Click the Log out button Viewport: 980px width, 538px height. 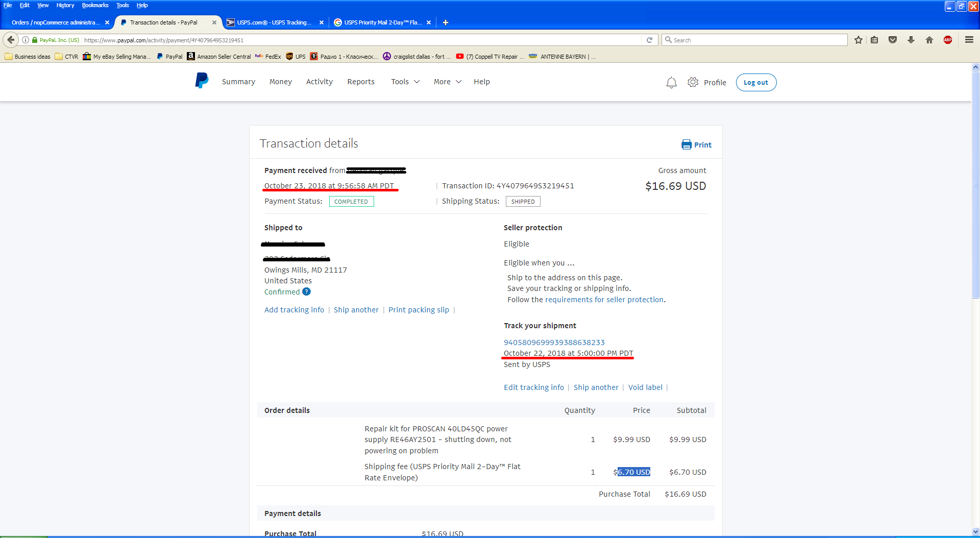(756, 82)
